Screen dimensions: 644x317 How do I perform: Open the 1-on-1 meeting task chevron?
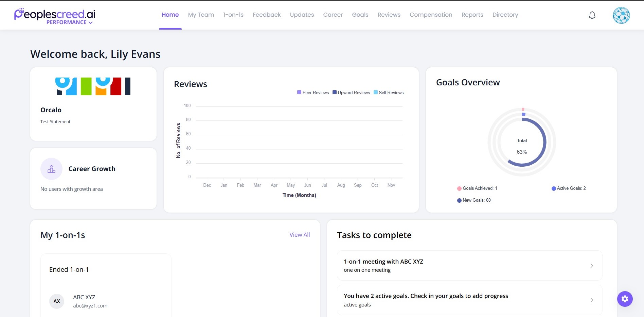(591, 266)
